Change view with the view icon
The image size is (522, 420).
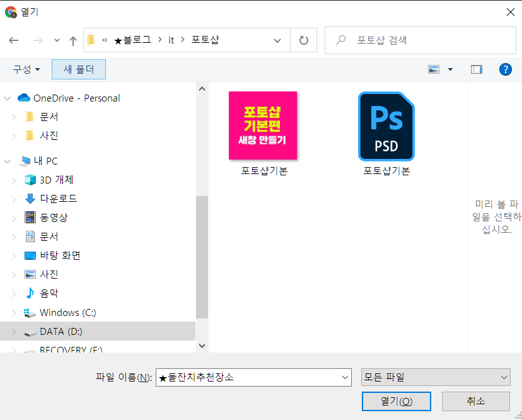pyautogui.click(x=434, y=69)
